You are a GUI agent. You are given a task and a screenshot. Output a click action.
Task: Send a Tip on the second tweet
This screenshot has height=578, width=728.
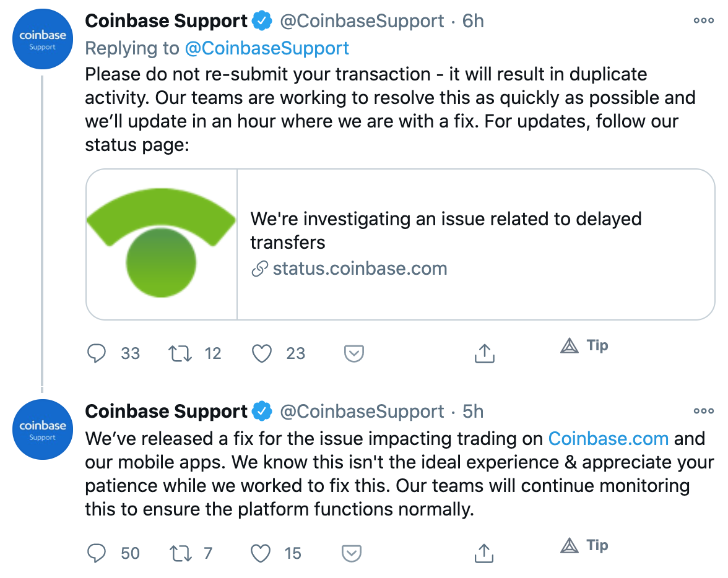click(584, 545)
